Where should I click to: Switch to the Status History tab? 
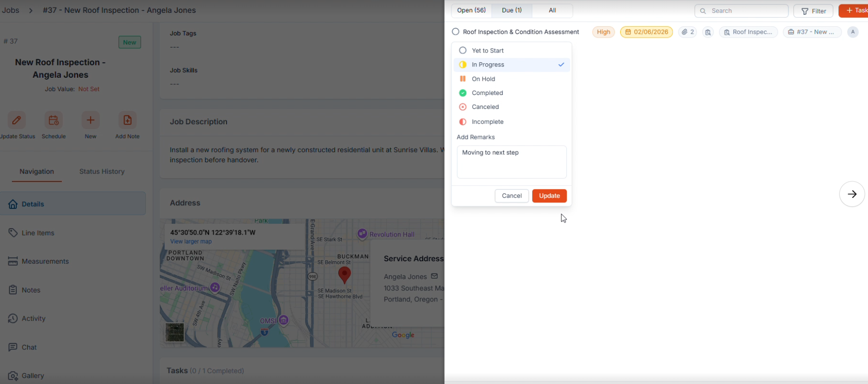102,172
